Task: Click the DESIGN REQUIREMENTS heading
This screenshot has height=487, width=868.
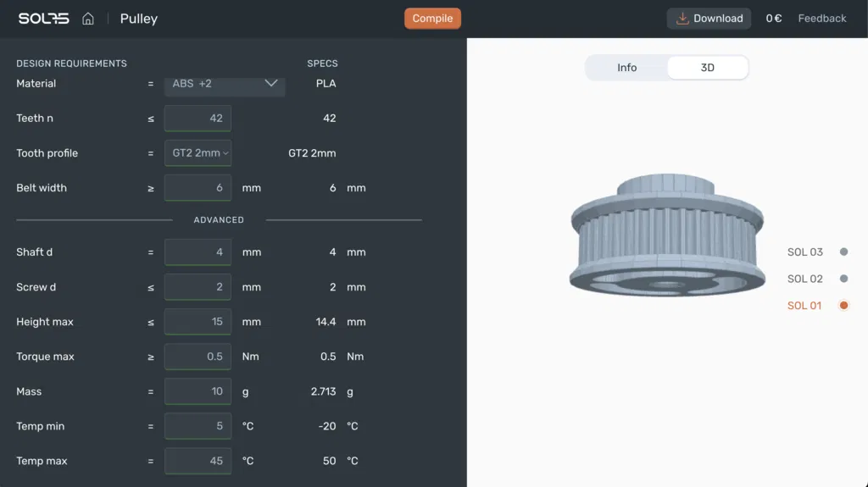Action: click(71, 64)
